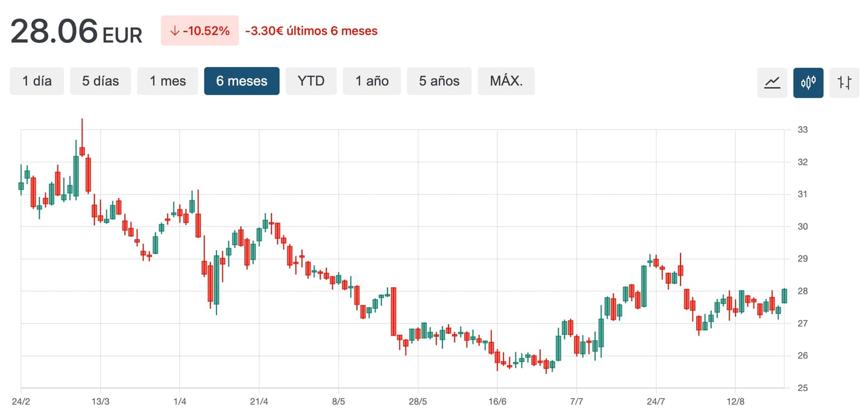Click the 28.06 EUR price heading
Screen dimensions: 868x417
coord(76,32)
